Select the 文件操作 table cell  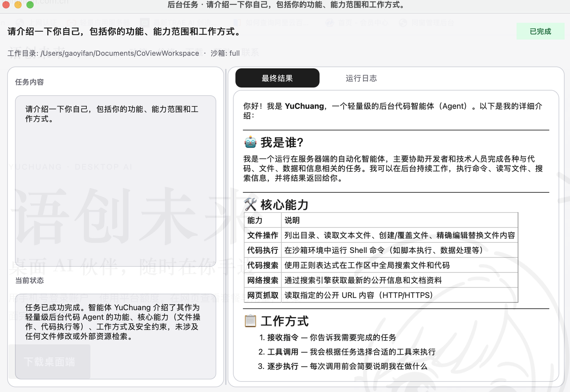[263, 235]
